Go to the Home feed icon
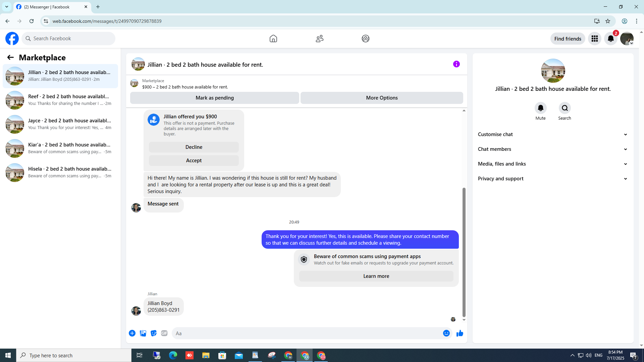 [273, 39]
